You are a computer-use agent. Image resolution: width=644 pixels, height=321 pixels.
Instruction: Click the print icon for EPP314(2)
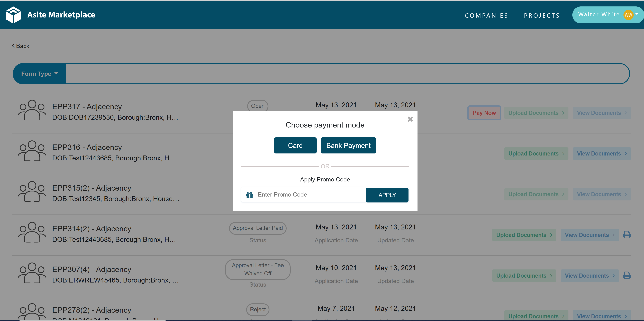tap(627, 235)
